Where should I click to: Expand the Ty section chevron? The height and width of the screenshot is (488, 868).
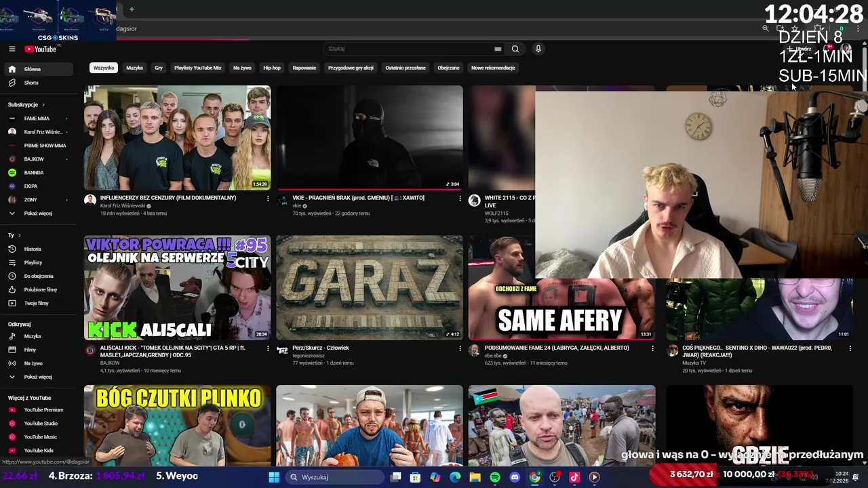[19, 235]
